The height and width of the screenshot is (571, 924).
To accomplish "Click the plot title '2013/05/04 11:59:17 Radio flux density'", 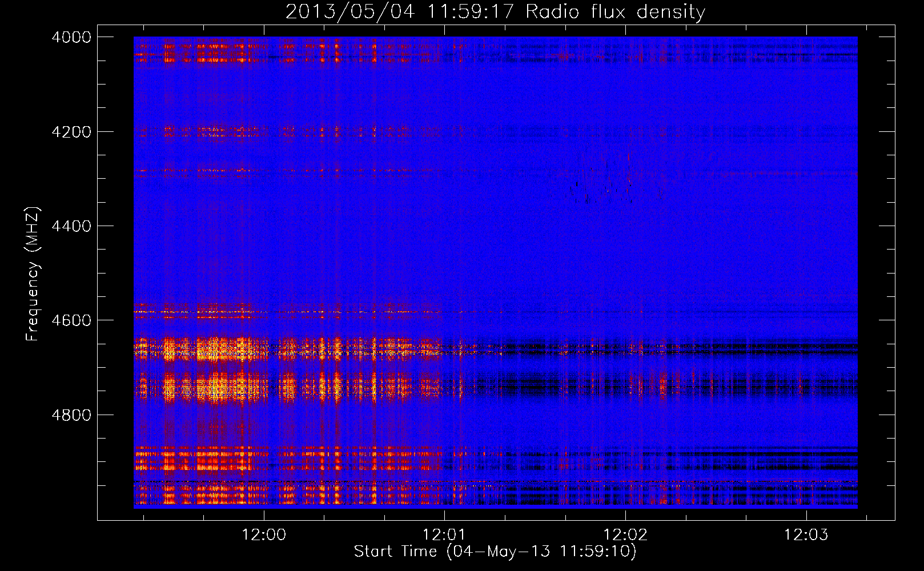I will click(495, 11).
